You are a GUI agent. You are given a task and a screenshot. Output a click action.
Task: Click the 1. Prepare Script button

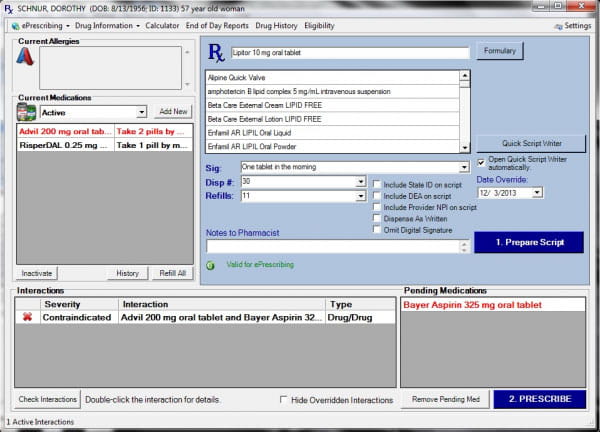click(526, 243)
